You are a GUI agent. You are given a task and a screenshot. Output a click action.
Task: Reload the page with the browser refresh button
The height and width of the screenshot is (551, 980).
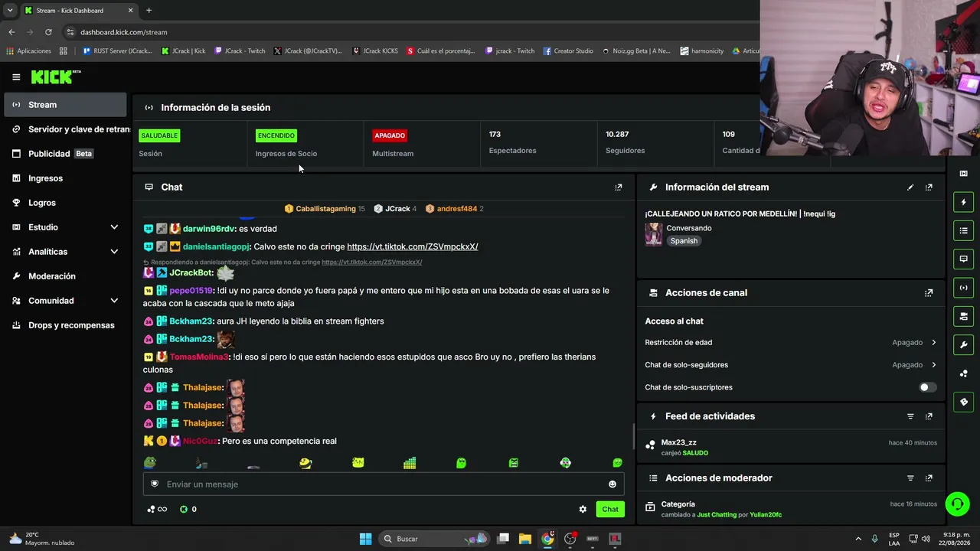pos(48,32)
